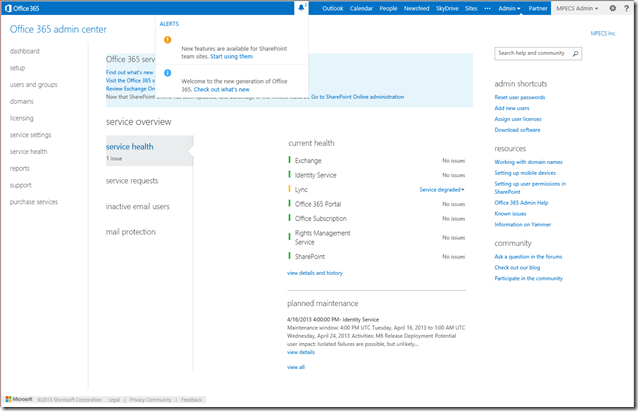Image resolution: width=638 pixels, height=411 pixels.
Task: Open Office 365 Admin Help link
Action: tap(521, 203)
